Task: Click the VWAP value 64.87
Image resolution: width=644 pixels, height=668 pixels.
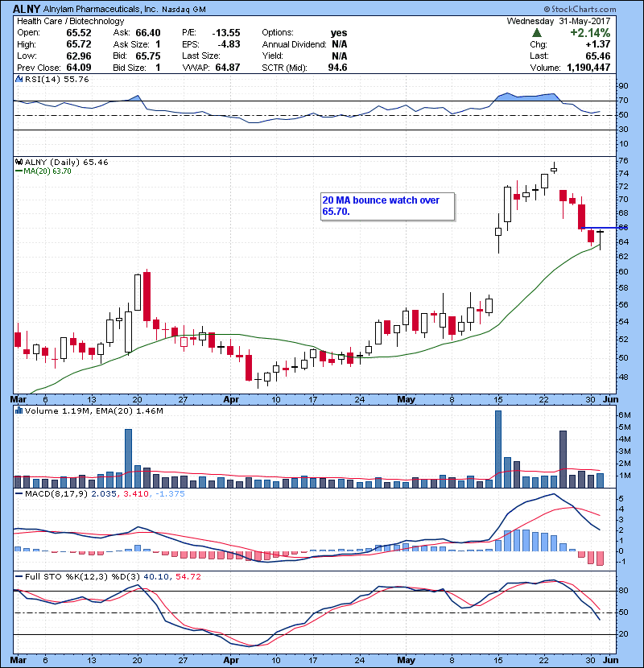Action: coord(228,68)
